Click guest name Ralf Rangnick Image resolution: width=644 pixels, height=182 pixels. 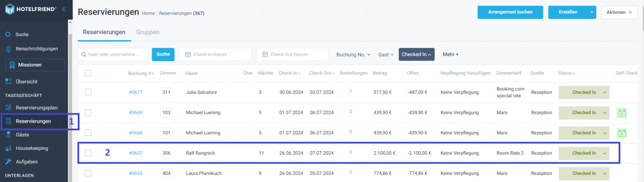pyautogui.click(x=200, y=153)
